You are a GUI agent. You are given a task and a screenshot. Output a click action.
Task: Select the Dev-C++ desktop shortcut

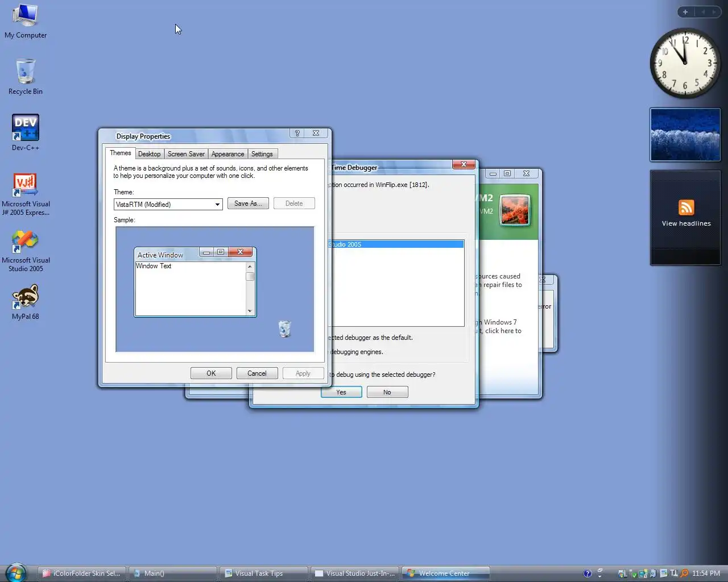26,132
